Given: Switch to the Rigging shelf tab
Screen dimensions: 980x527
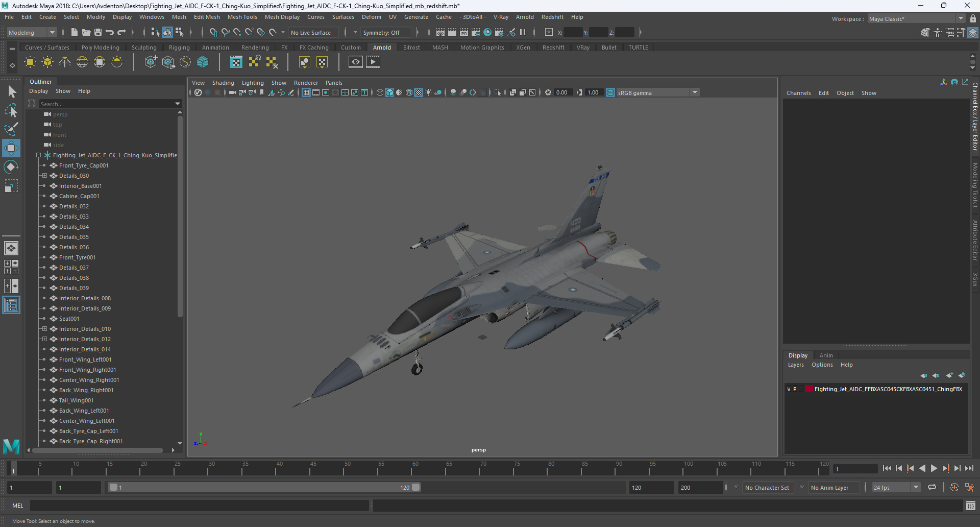Looking at the screenshot, I should (x=179, y=47).
